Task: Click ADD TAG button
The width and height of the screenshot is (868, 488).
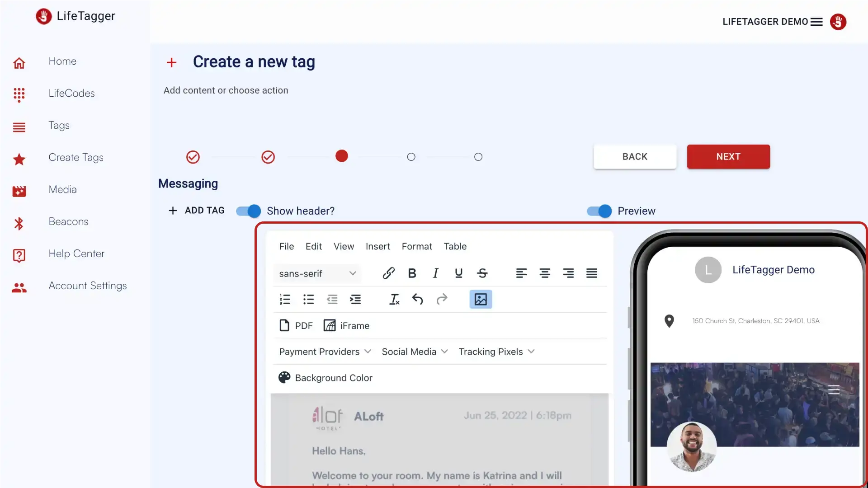Action: coord(196,211)
